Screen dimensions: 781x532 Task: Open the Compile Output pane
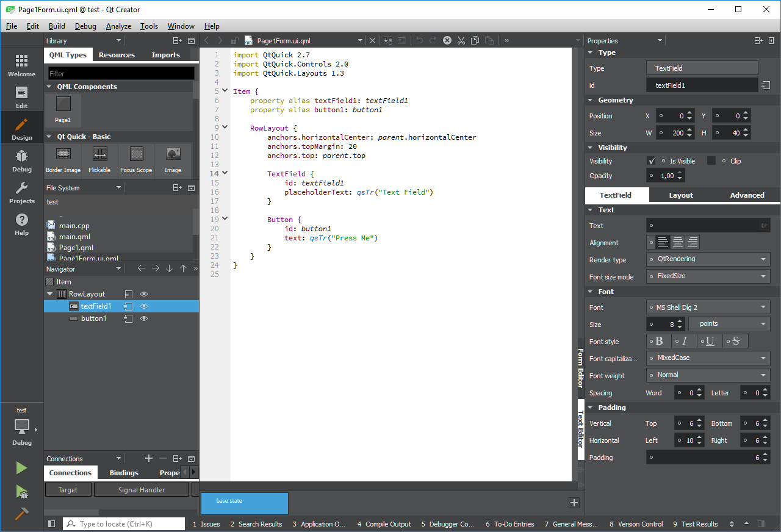[x=384, y=524]
